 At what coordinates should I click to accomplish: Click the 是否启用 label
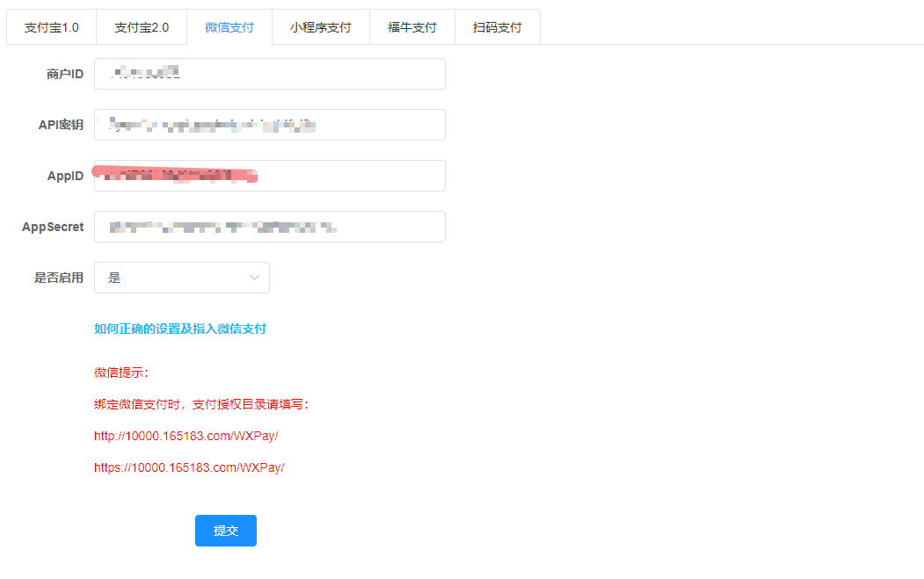[59, 278]
